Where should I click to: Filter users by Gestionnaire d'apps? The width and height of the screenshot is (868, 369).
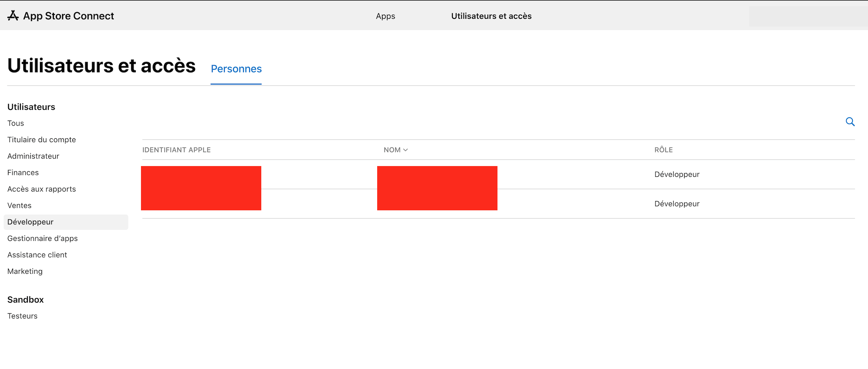(42, 238)
